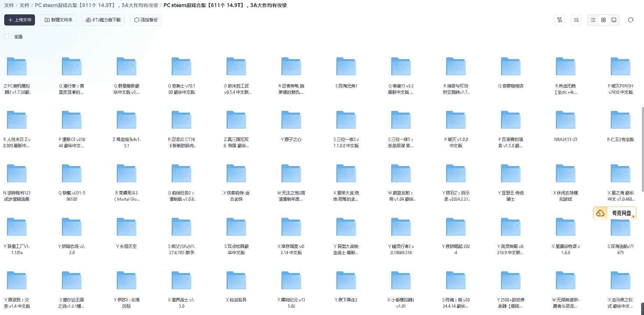The height and width of the screenshot is (315, 644).
Task: Select folder name Y 伊苏X -北境历险
Action: point(127,303)
